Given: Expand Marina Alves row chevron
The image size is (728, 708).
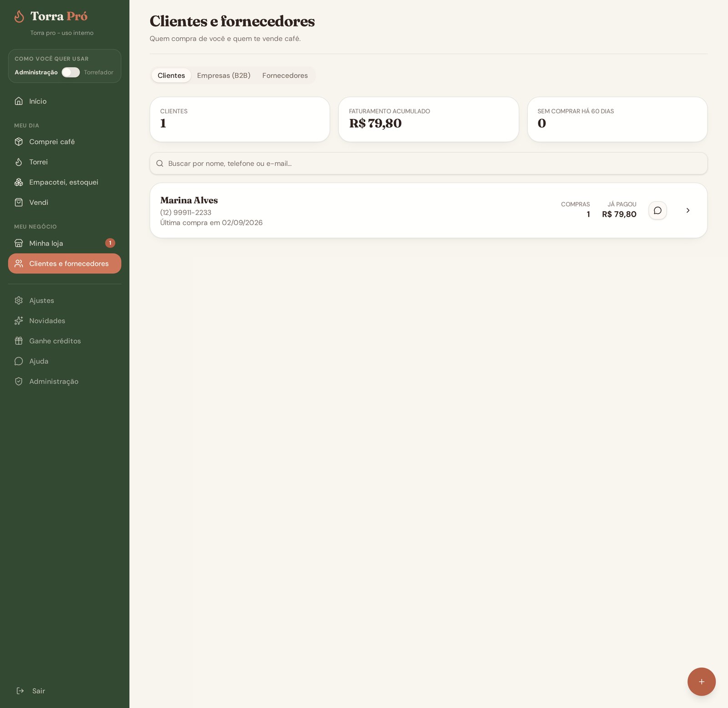Looking at the screenshot, I should pyautogui.click(x=688, y=210).
